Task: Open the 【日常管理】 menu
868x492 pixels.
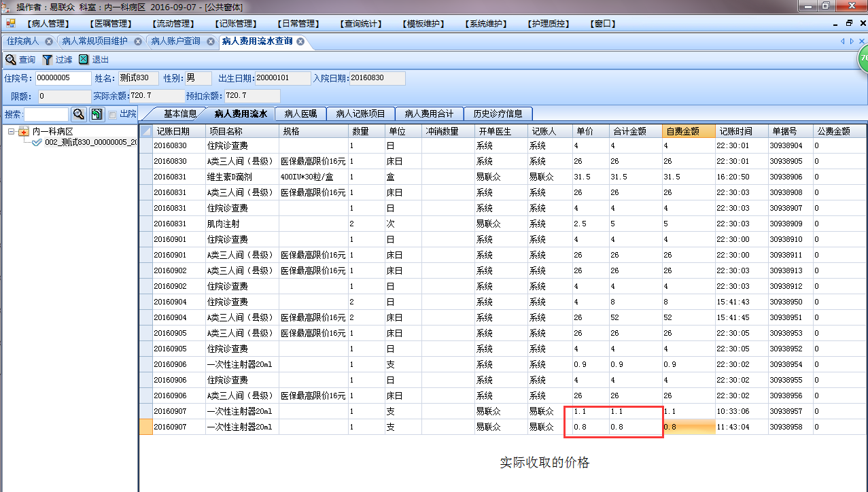Action: pyautogui.click(x=298, y=24)
